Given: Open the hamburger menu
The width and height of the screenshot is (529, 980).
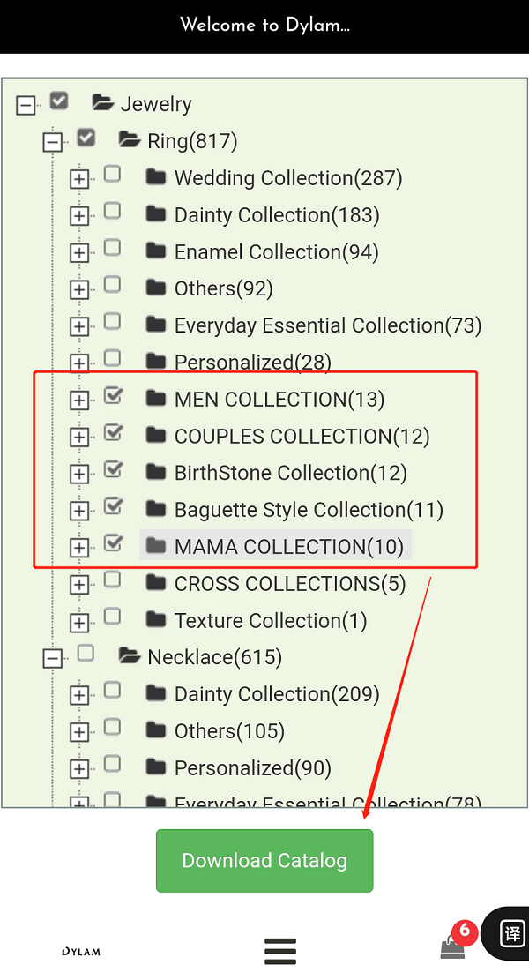Looking at the screenshot, I should [x=280, y=951].
